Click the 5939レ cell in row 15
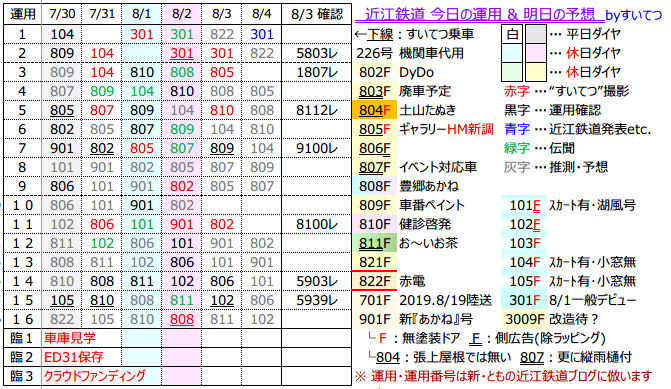 (x=317, y=300)
